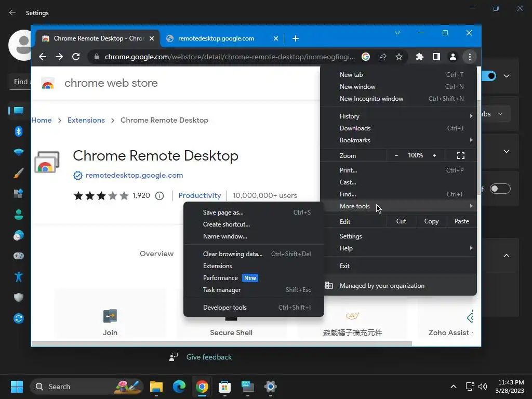Image resolution: width=532 pixels, height=399 pixels.
Task: Open the Extensions puzzle icon
Action: click(x=420, y=57)
